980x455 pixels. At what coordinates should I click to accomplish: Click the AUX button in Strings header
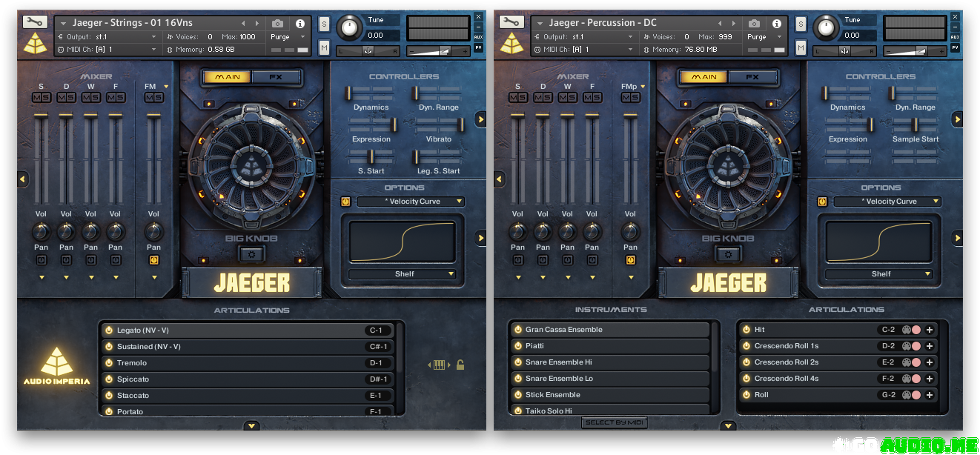pos(478,36)
